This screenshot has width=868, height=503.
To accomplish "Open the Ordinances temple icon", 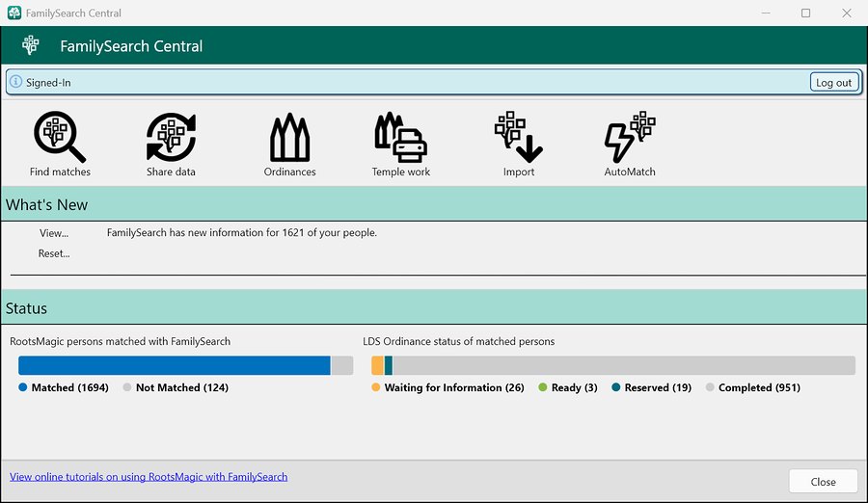I will pyautogui.click(x=289, y=144).
